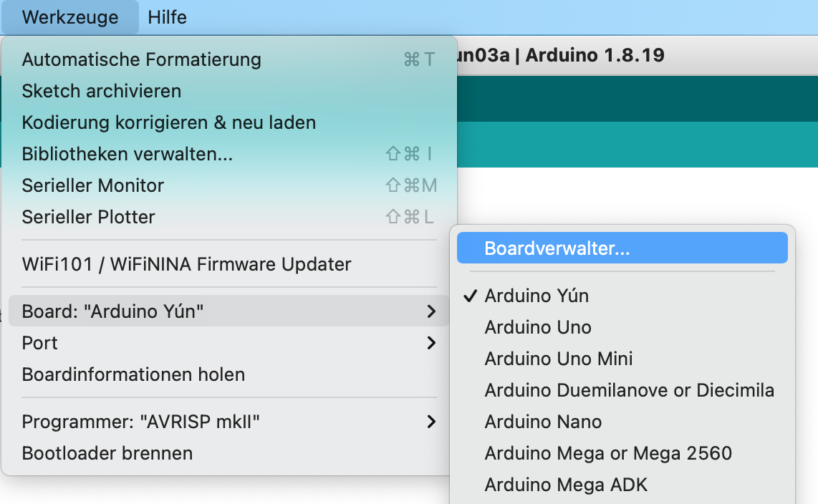This screenshot has width=818, height=504.
Task: Select Kodierung korrigieren & neu laden
Action: [x=229, y=122]
